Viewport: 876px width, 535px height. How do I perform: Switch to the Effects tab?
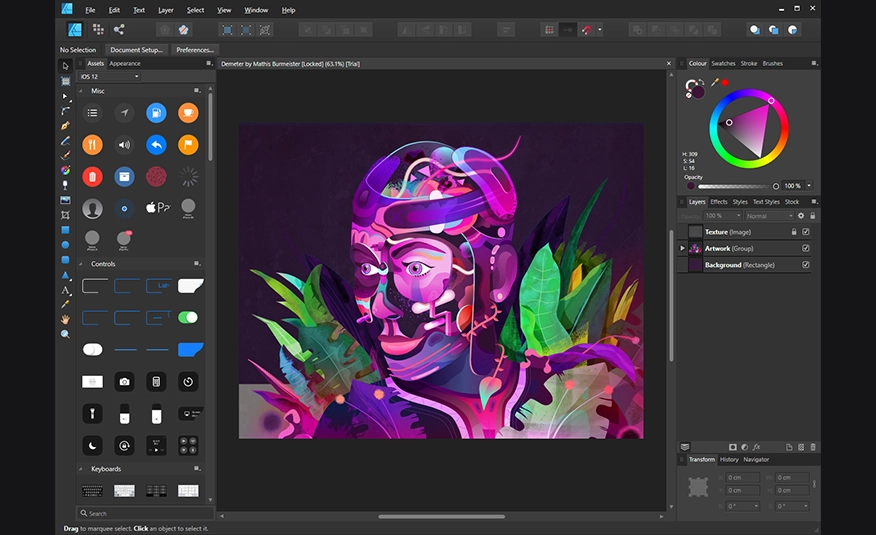(x=718, y=202)
